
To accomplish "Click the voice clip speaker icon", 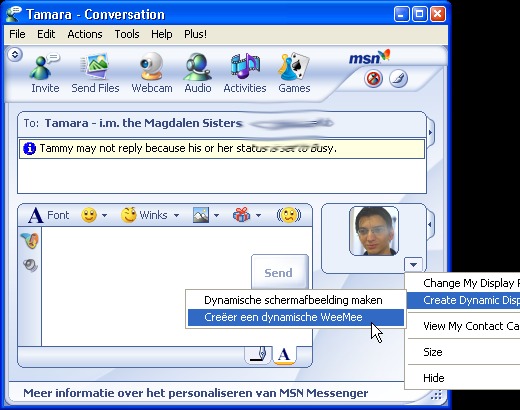I will point(30,265).
